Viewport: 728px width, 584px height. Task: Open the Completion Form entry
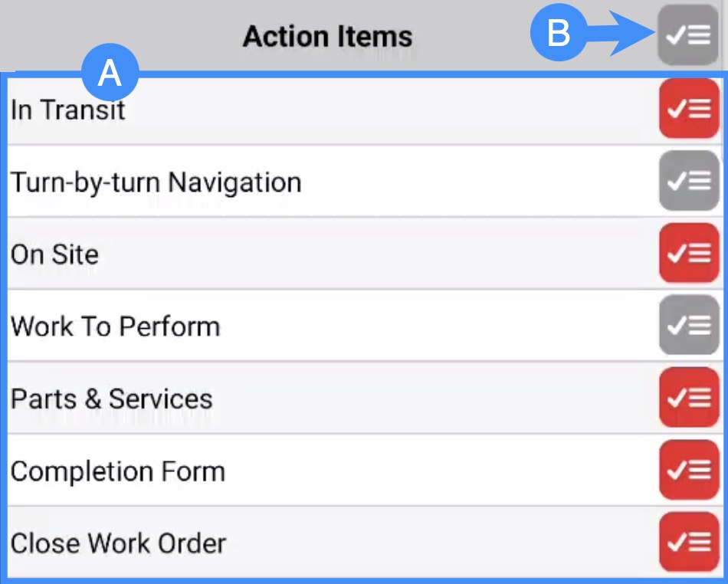point(118,471)
